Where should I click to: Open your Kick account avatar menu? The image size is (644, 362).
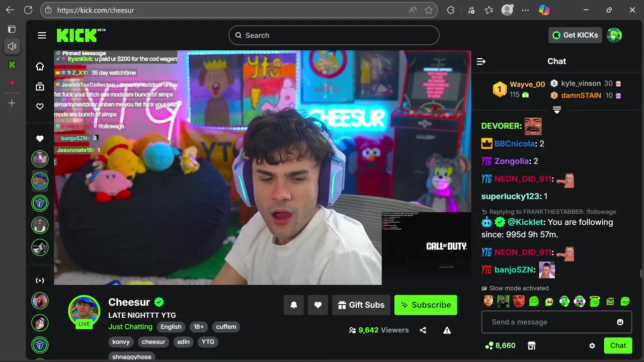click(x=614, y=35)
